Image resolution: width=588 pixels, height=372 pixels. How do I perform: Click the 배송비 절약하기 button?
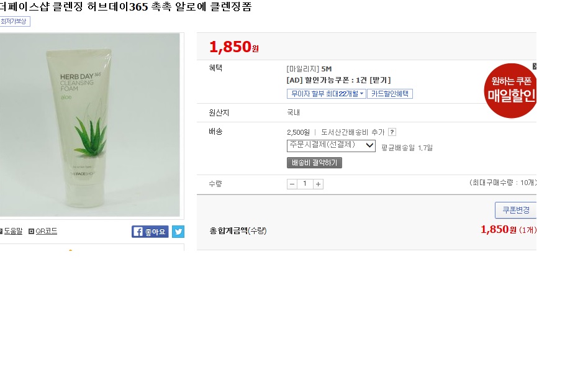[314, 163]
